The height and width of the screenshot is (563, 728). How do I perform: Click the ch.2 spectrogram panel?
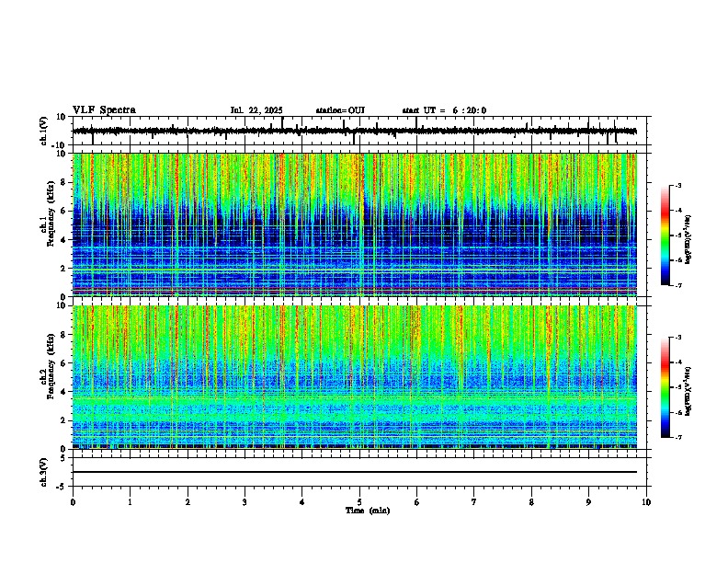pyautogui.click(x=354, y=377)
